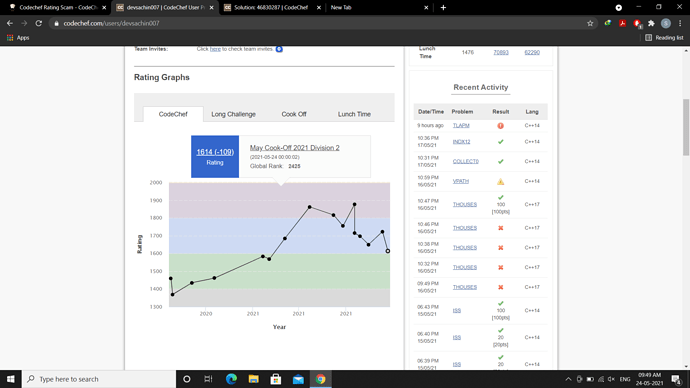Open the May Cook-Off 2021 Division 2 link

[x=294, y=148]
